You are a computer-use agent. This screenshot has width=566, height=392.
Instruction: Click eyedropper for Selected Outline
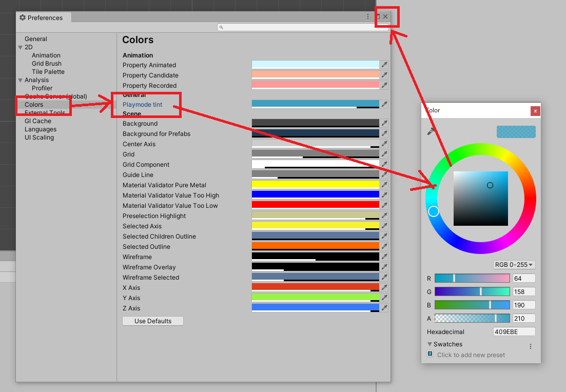[x=384, y=246]
